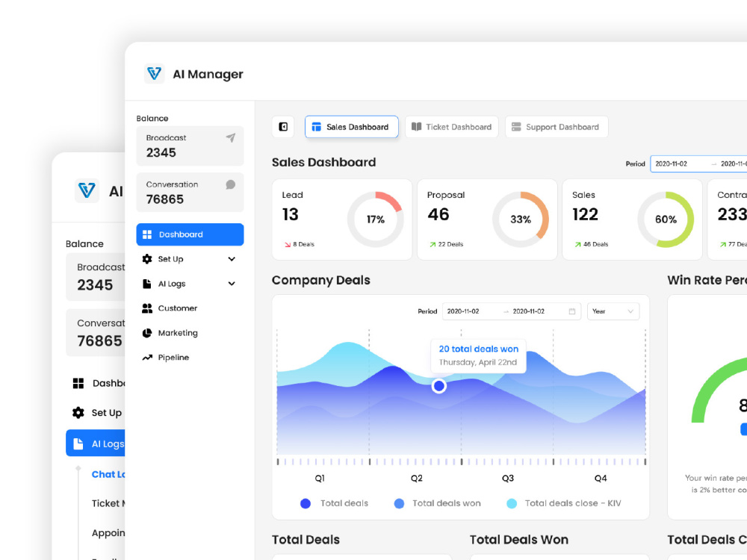The image size is (747, 560).
Task: Click the chart data point marker circle
Action: [x=438, y=386]
